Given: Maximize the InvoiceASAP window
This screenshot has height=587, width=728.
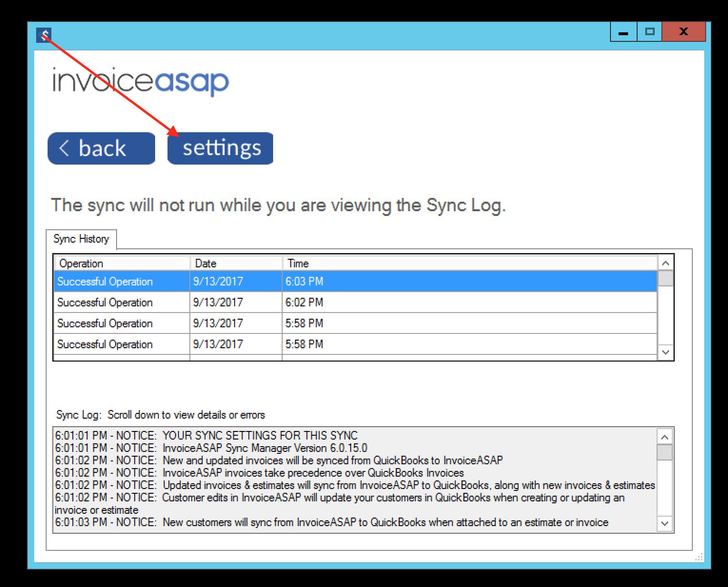Looking at the screenshot, I should pos(649,32).
